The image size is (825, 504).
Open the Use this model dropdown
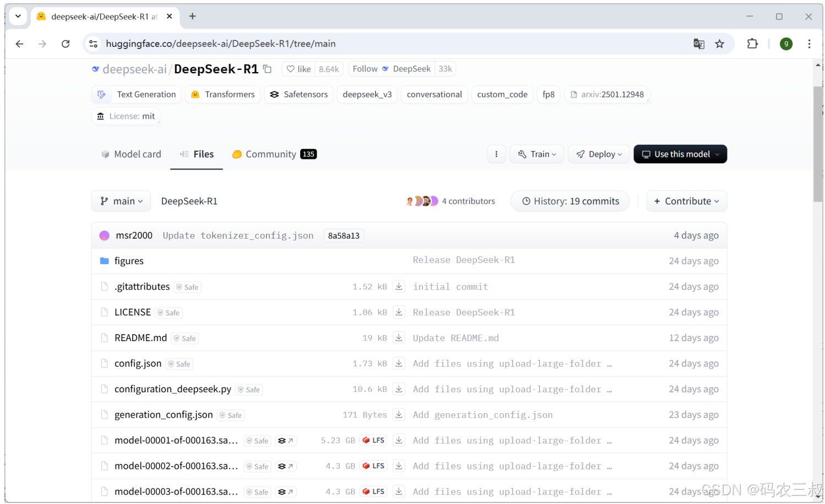coord(680,154)
